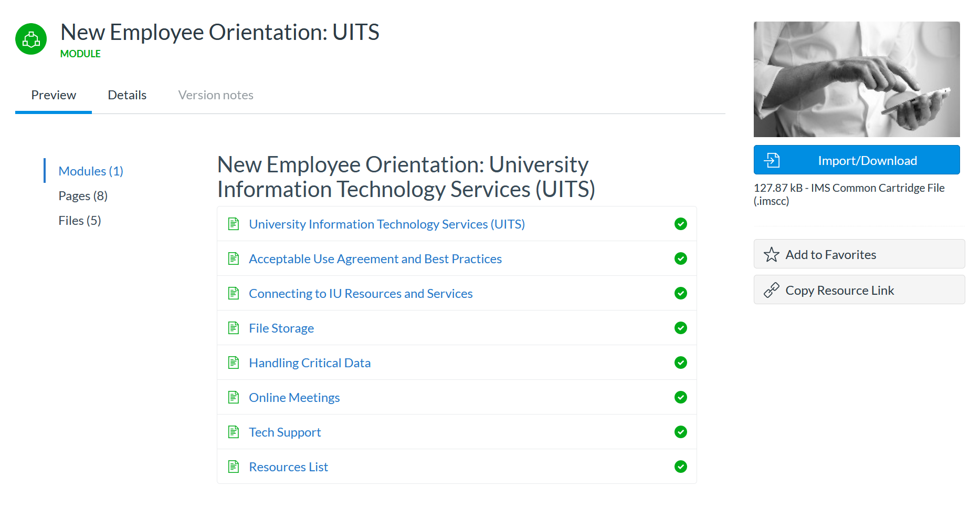Click page icon beside Resources List
980x517 pixels.
[234, 467]
